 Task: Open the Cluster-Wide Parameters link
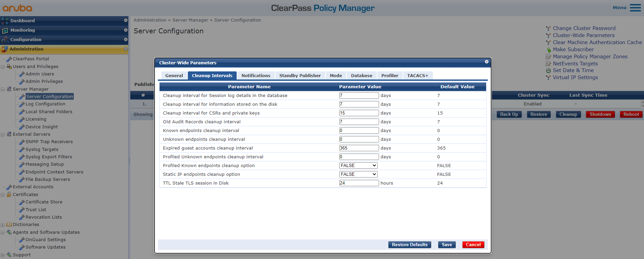point(583,35)
